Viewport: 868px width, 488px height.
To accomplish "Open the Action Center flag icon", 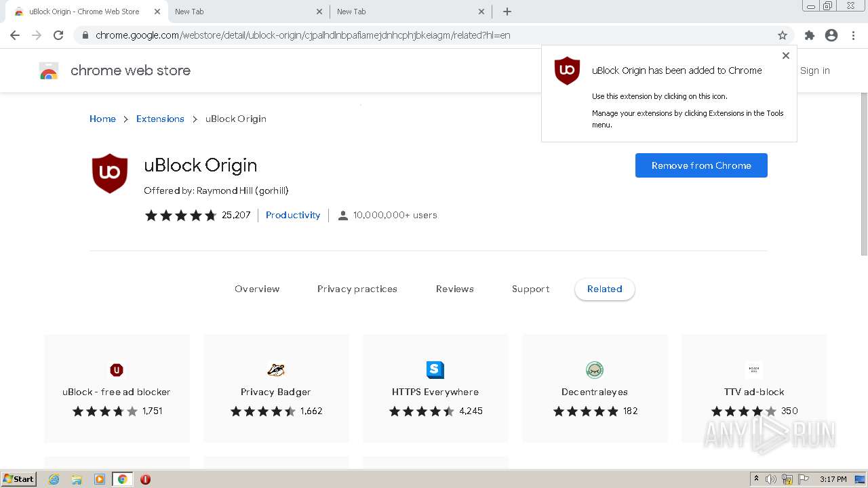I will click(x=804, y=479).
